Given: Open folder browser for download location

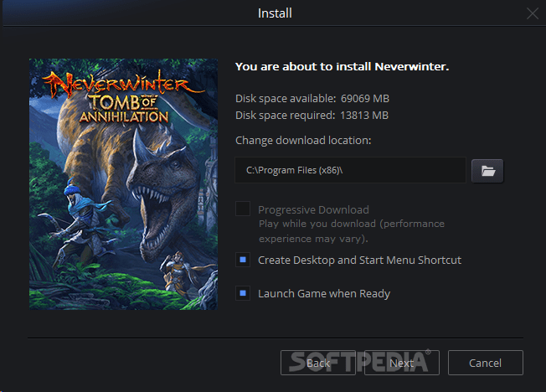Looking at the screenshot, I should [x=487, y=171].
